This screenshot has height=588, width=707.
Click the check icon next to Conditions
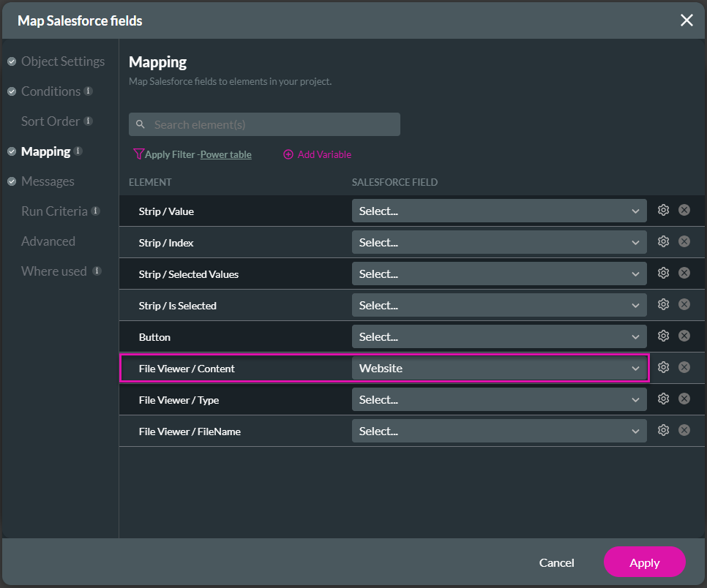[12, 91]
